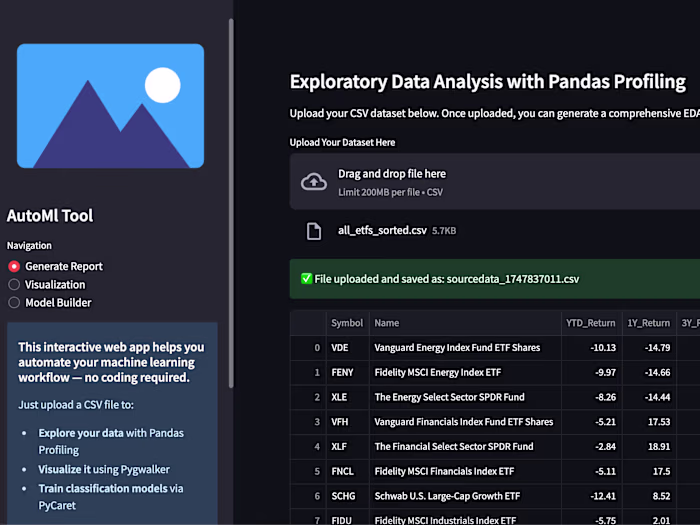Viewport: 700px width, 525px height.
Task: Click the file icon beside all_etfs_sorted.csv
Action: [313, 231]
